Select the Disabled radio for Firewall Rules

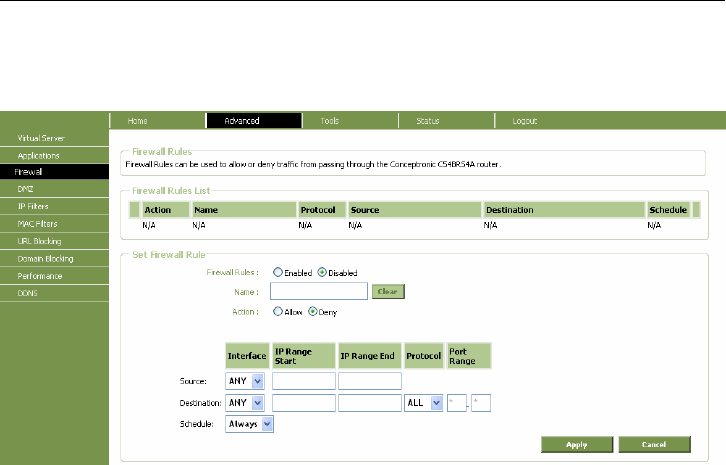point(323,272)
